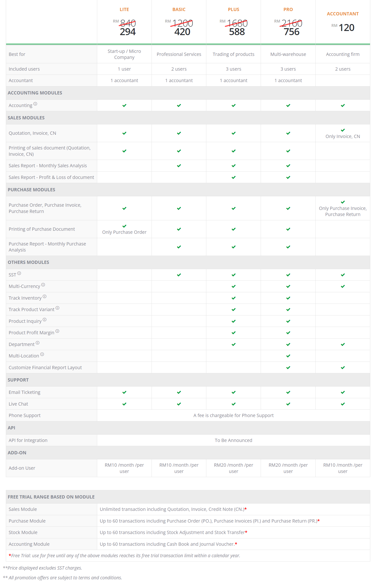Image resolution: width=372 pixels, height=588 pixels.
Task: Choose the PRO plan header
Action: (x=288, y=10)
